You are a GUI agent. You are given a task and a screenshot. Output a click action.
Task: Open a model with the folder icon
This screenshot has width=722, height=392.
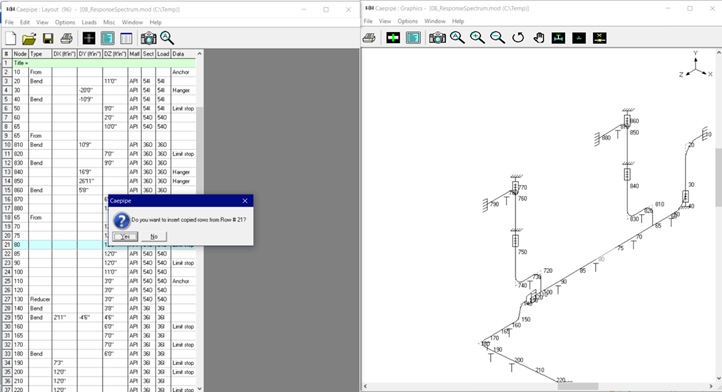[29, 38]
